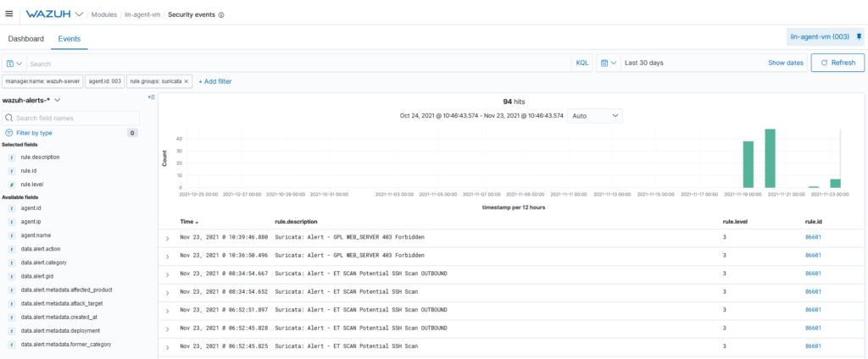
Task: Expand the 10:36:50.496 event row
Action: [x=168, y=256]
